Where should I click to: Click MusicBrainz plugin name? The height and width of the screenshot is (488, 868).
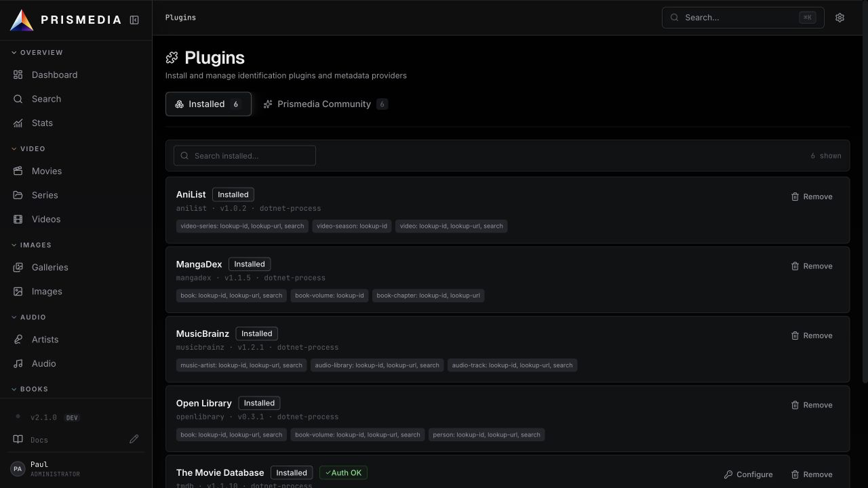(203, 333)
